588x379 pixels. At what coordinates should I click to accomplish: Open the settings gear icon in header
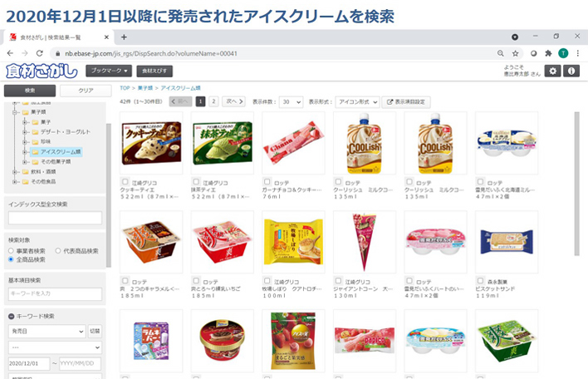tap(553, 71)
